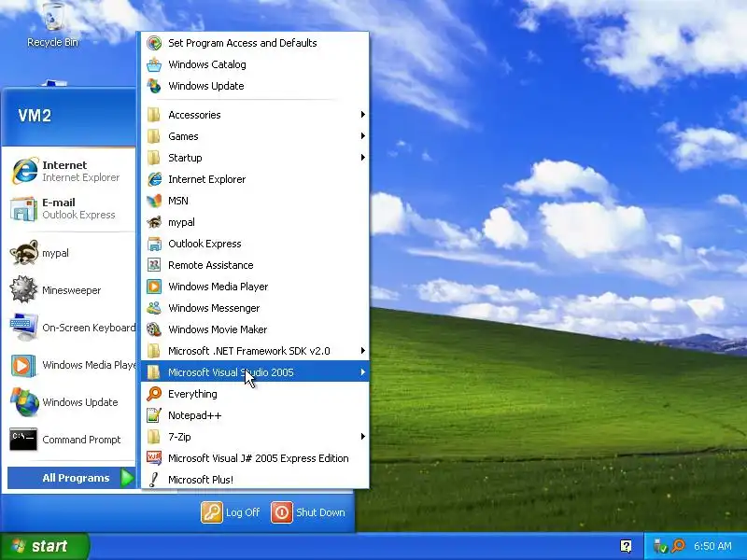This screenshot has width=747, height=560.
Task: Click the Safely Remove Hardware tray icon
Action: pos(661,546)
